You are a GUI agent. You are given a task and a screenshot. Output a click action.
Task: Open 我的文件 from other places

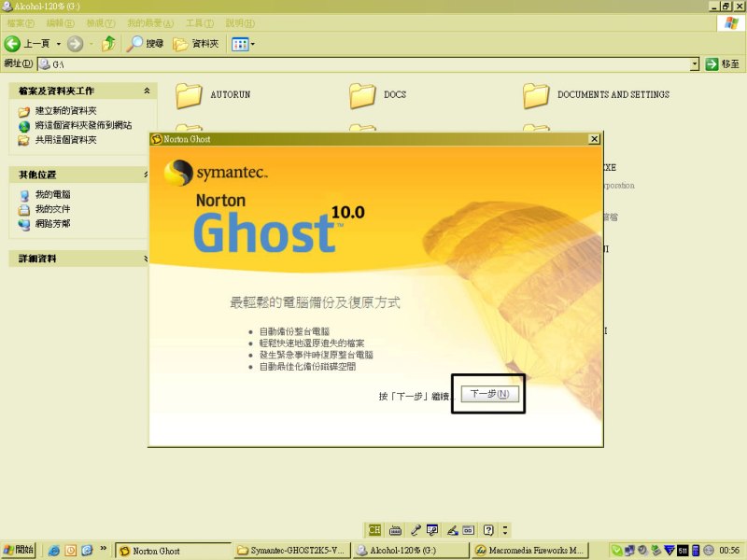click(x=52, y=209)
